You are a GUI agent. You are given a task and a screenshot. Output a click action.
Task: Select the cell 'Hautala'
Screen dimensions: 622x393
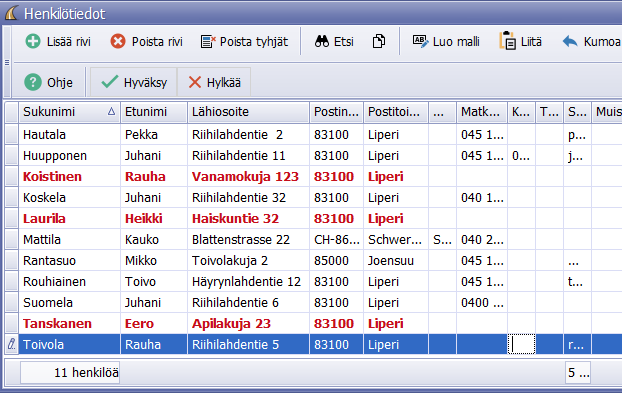(69, 134)
